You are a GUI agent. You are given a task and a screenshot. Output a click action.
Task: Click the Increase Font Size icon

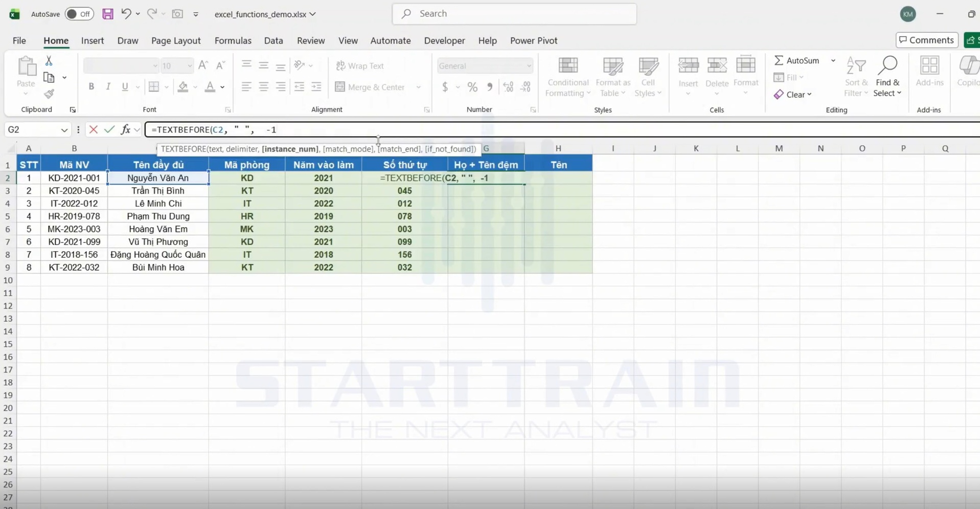coord(203,65)
